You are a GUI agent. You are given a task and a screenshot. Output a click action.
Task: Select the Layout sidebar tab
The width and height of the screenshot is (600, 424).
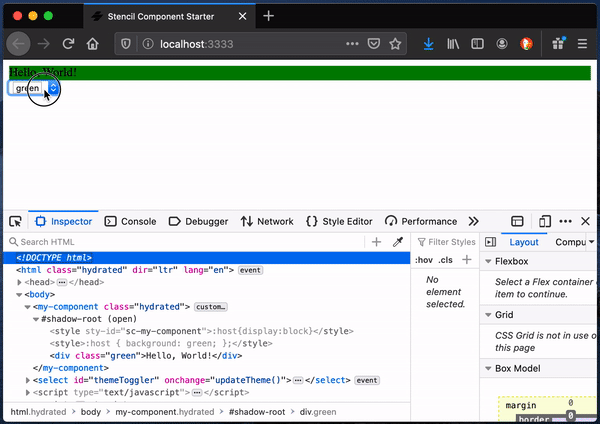(524, 242)
